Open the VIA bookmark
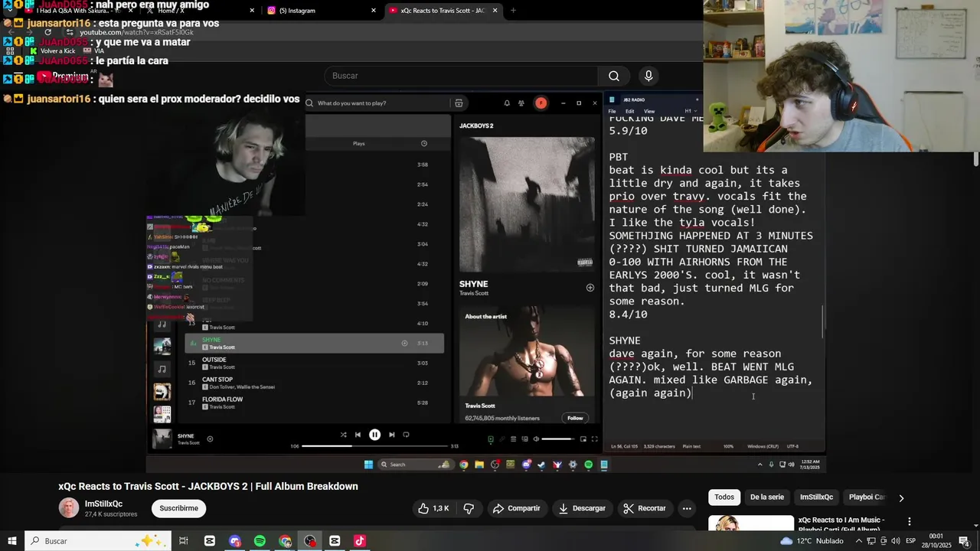The width and height of the screenshot is (980, 551). [x=93, y=51]
